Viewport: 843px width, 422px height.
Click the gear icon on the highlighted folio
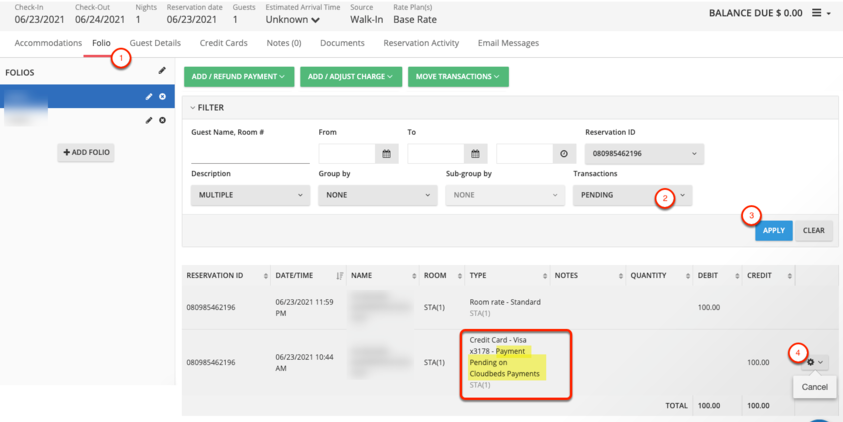pyautogui.click(x=163, y=97)
